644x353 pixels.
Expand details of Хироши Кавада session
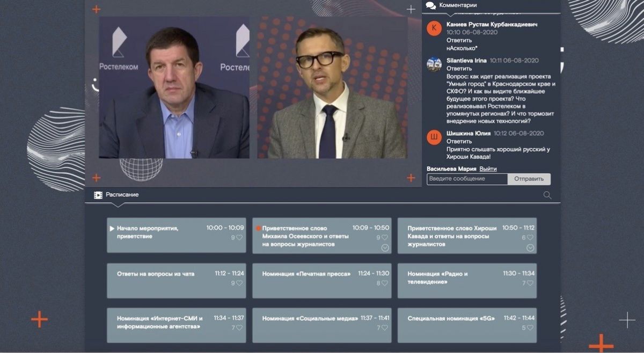click(530, 247)
